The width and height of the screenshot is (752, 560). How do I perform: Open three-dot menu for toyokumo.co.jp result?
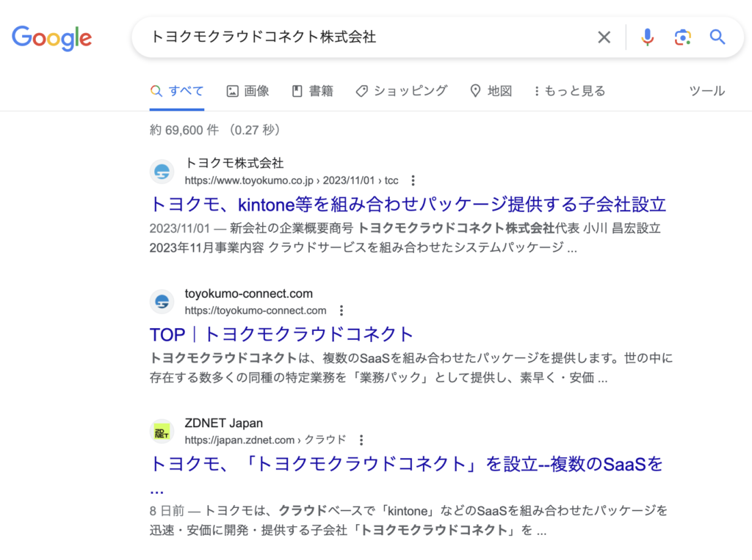click(x=413, y=181)
